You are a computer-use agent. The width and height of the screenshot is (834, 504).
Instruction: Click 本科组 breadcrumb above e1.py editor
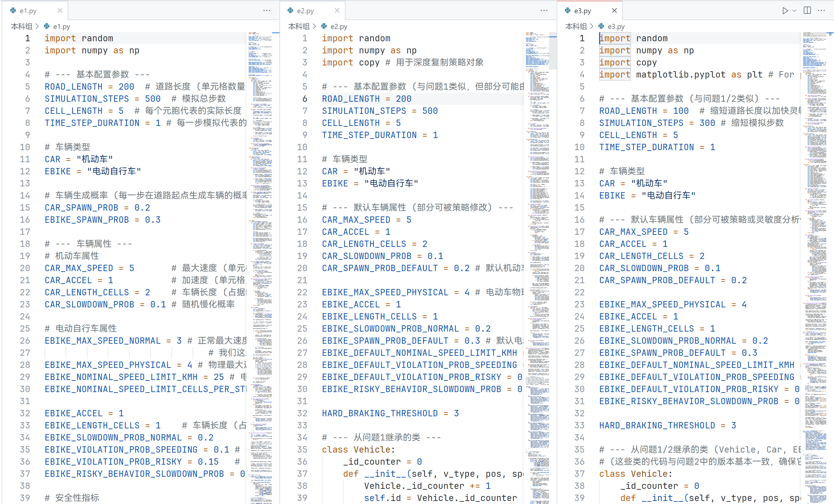22,26
